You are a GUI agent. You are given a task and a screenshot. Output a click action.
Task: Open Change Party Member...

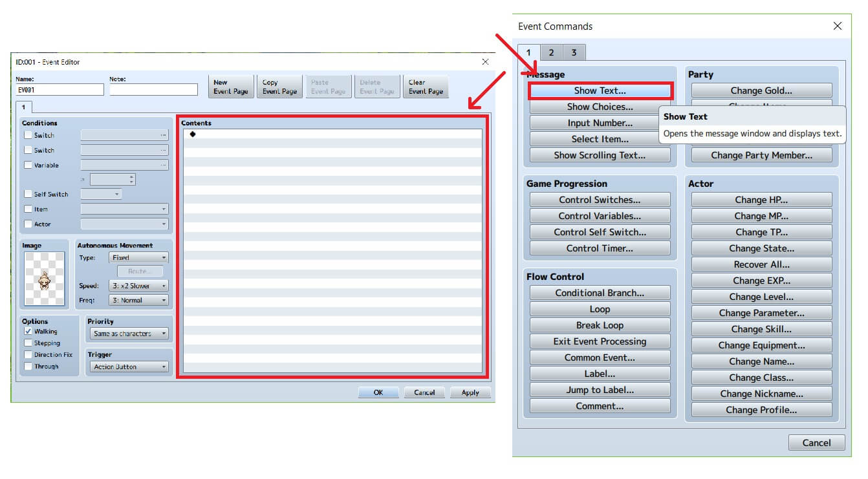(x=762, y=155)
